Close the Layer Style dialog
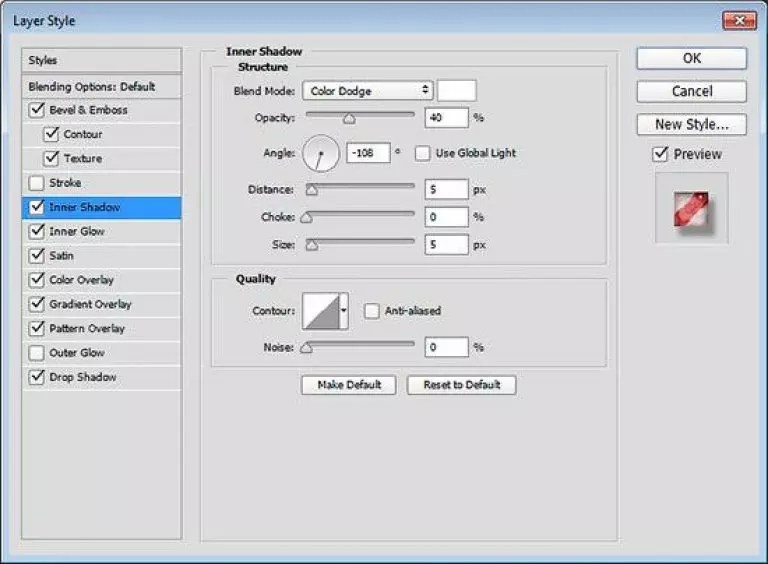The width and height of the screenshot is (768, 564). pos(739,21)
